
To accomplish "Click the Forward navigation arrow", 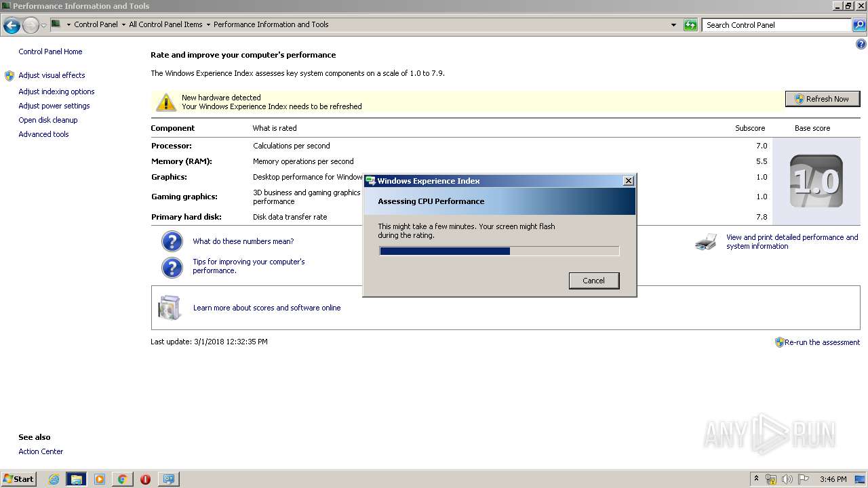I will coord(31,26).
